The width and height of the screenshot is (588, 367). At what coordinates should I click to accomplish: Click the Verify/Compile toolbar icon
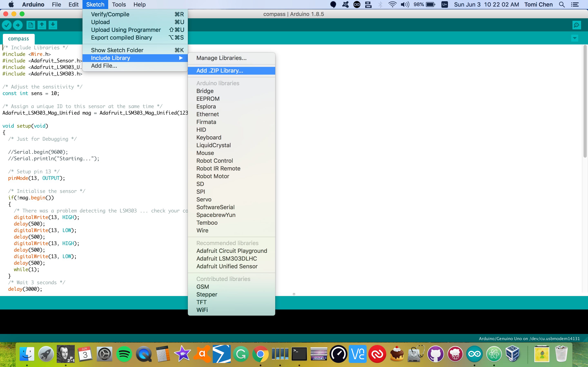tap(7, 24)
